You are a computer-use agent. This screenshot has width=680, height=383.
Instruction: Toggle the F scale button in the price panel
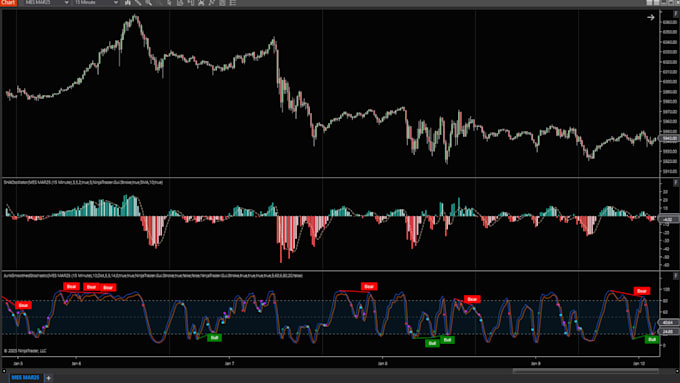[675, 14]
